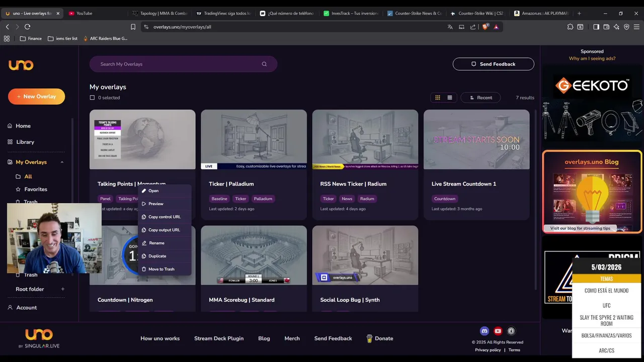Collapse the My Overlays section chevron

(x=62, y=162)
